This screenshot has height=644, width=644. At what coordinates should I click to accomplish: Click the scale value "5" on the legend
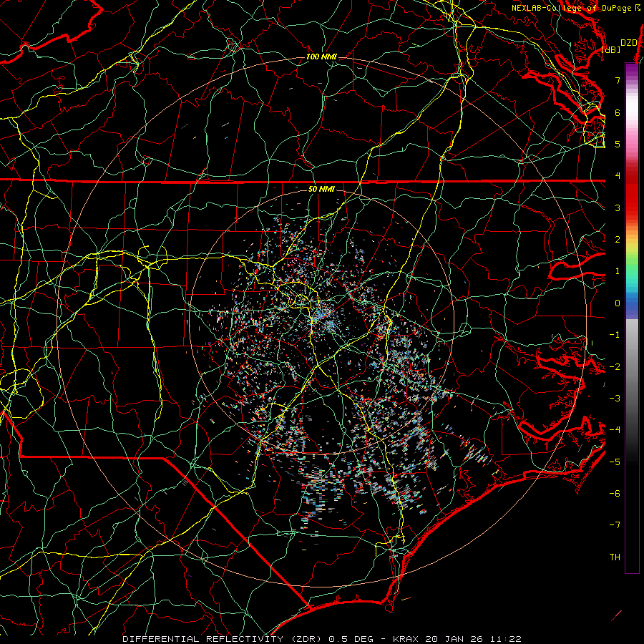point(618,144)
